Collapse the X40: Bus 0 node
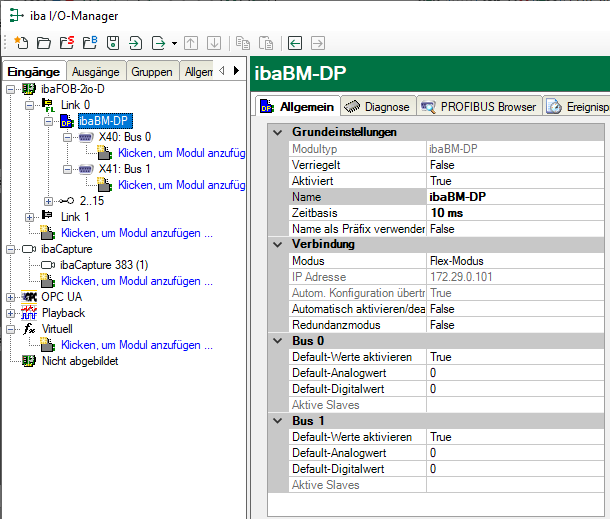This screenshot has height=519, width=610. [65, 137]
